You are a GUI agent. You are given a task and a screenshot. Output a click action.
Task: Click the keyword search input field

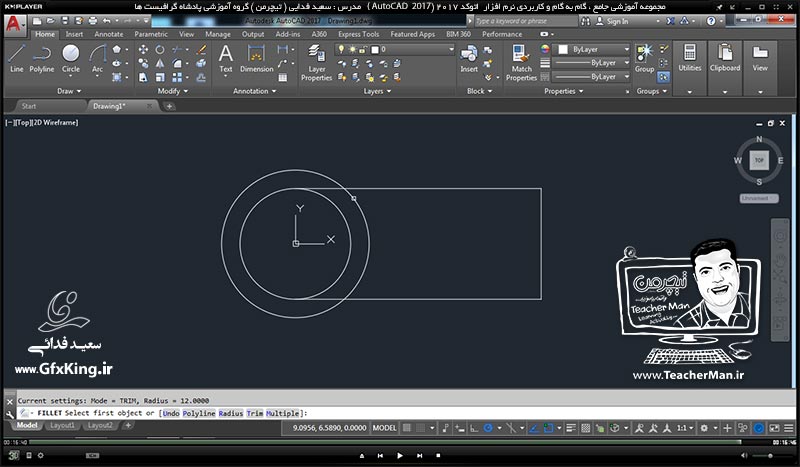(x=526, y=21)
